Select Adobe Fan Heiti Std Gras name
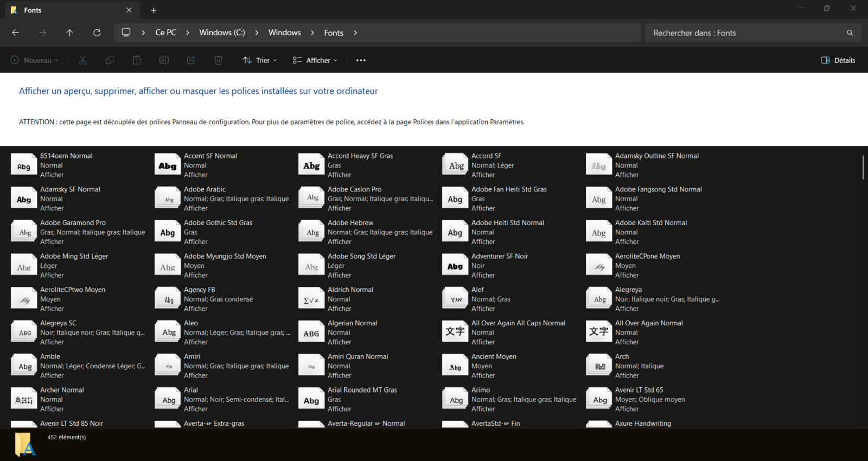868x461 pixels. (x=509, y=189)
